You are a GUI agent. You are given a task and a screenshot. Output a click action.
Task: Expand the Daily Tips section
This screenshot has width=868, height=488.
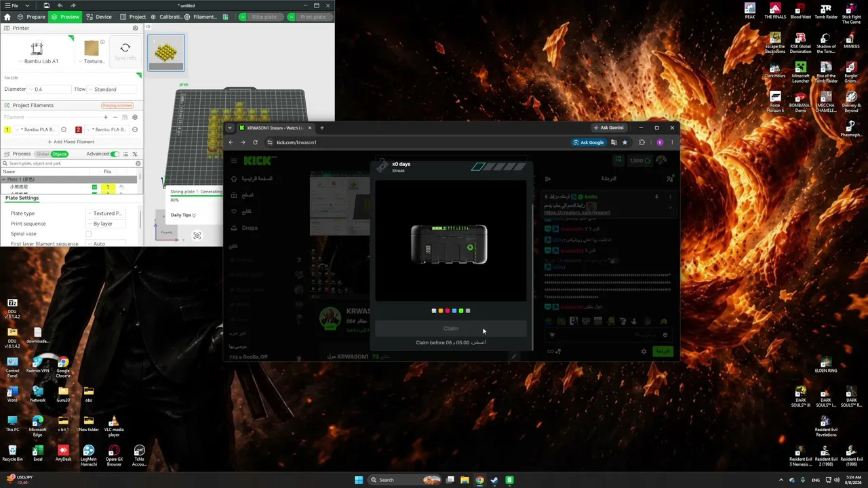tap(183, 215)
